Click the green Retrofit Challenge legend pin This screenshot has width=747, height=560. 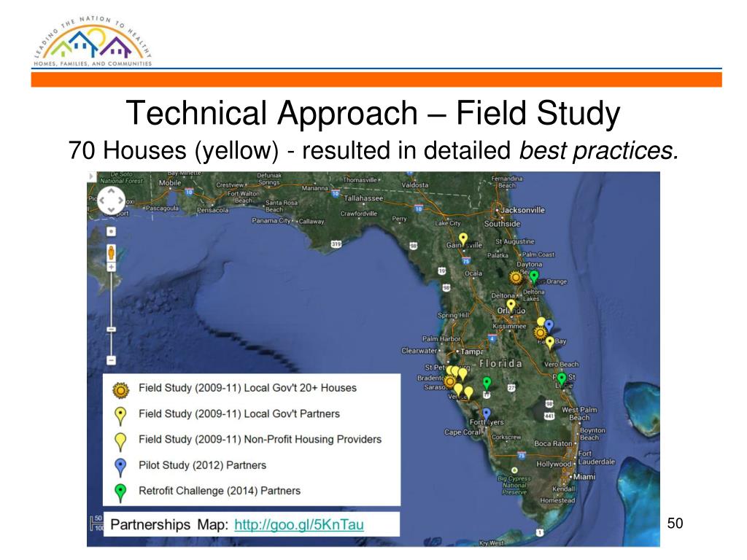pos(120,494)
